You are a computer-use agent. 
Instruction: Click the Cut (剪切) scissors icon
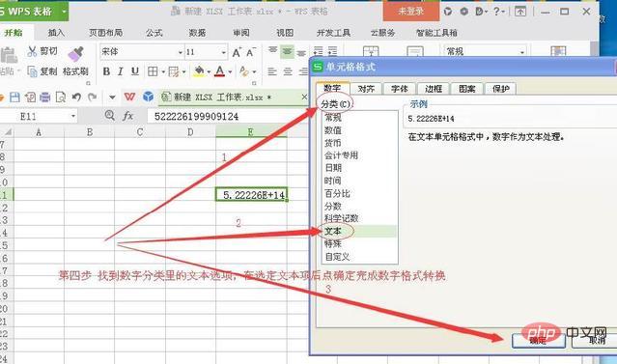(x=32, y=51)
